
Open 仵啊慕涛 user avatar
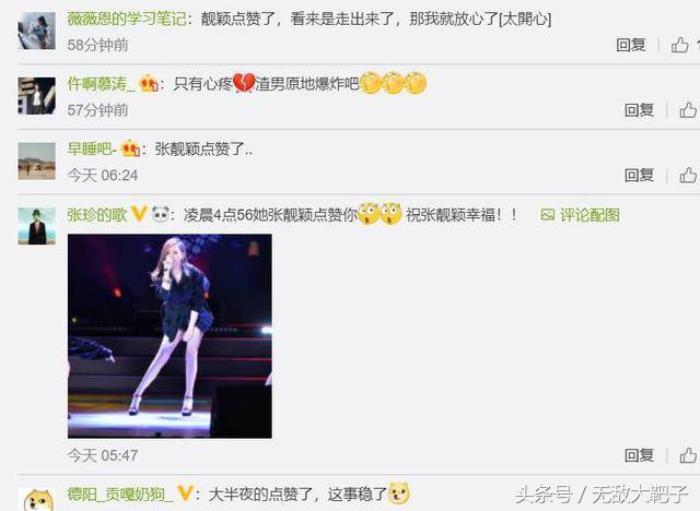37,96
